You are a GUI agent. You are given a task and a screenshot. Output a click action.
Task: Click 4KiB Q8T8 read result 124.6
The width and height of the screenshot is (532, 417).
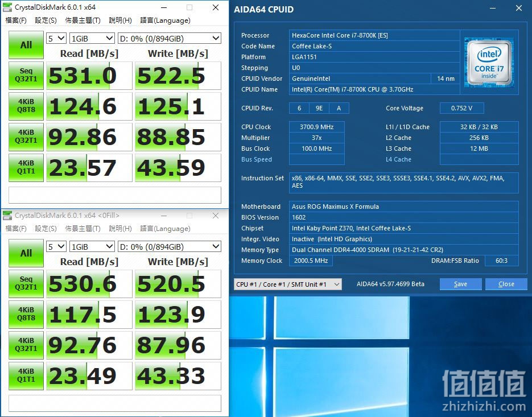(x=89, y=106)
